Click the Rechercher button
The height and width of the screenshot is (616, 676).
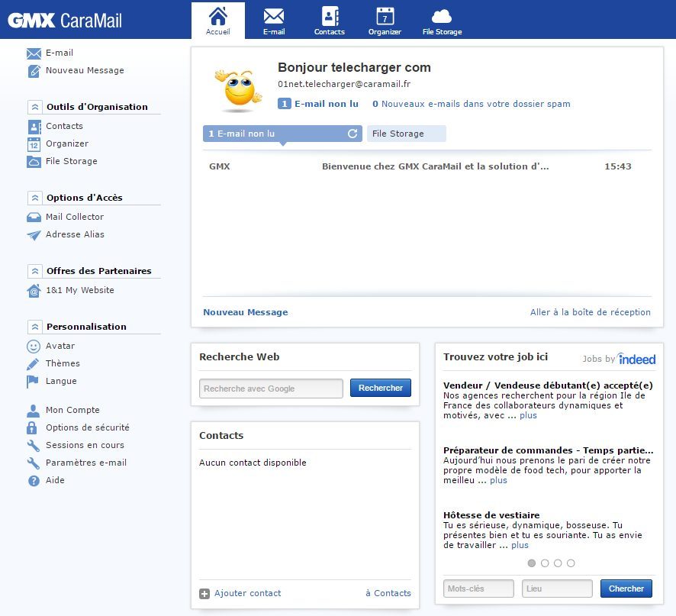pyautogui.click(x=381, y=389)
